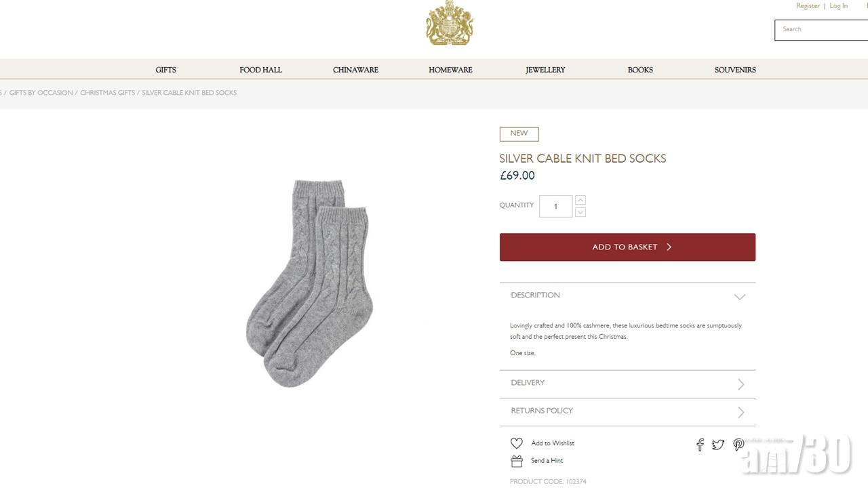The image size is (868, 488).
Task: Click the grey socks product image
Action: (x=309, y=283)
